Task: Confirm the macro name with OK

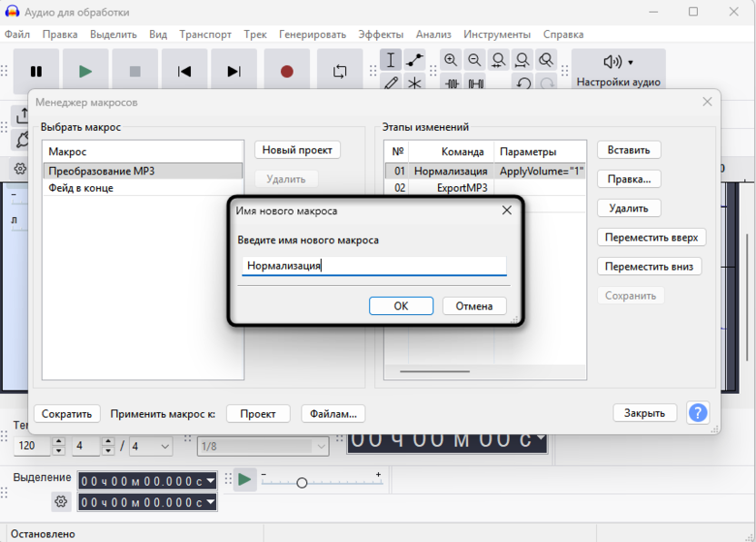Action: point(401,306)
